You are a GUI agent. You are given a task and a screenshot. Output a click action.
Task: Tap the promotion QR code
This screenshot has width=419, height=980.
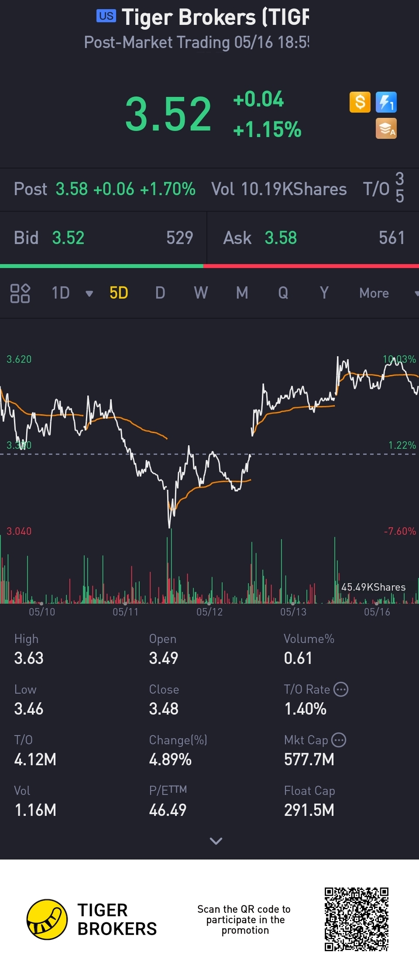coord(357,919)
